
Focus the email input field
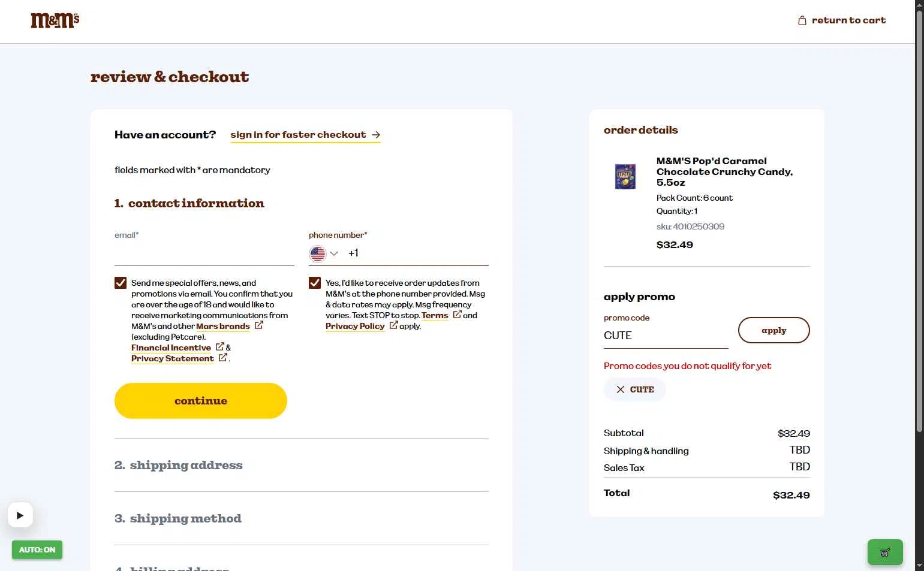[204, 253]
